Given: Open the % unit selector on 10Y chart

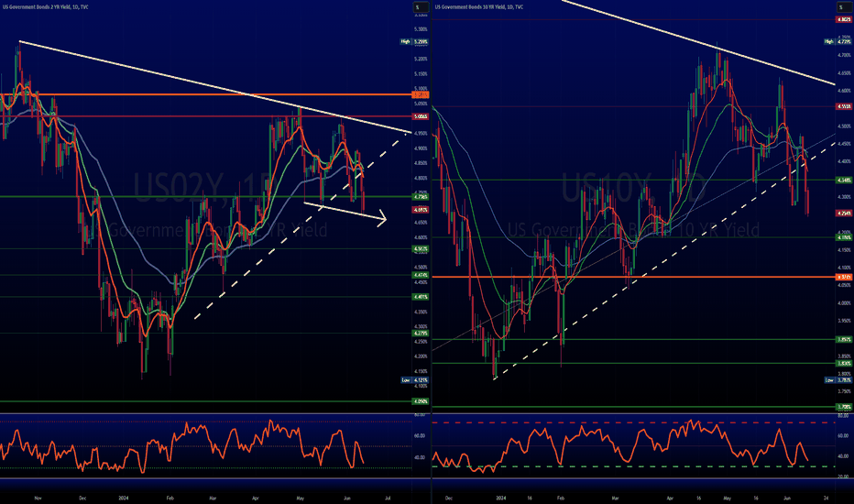Looking at the screenshot, I should coord(844,7).
